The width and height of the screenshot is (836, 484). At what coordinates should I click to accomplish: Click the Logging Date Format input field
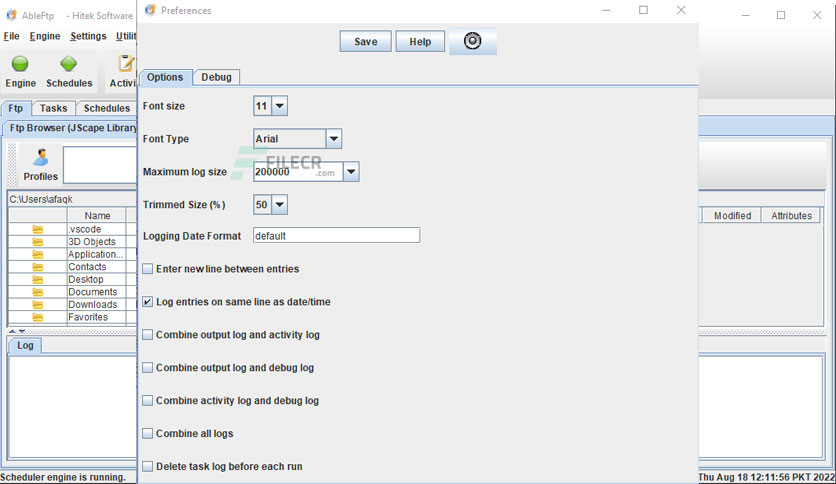(336, 236)
